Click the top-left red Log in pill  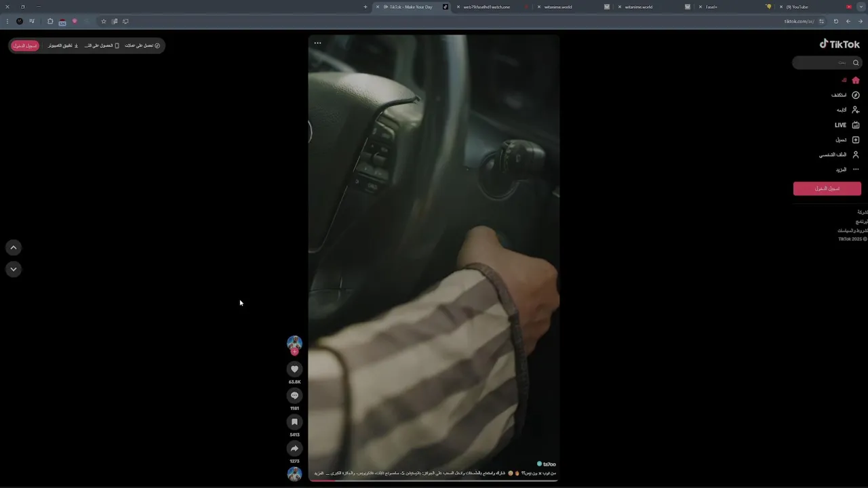25,45
